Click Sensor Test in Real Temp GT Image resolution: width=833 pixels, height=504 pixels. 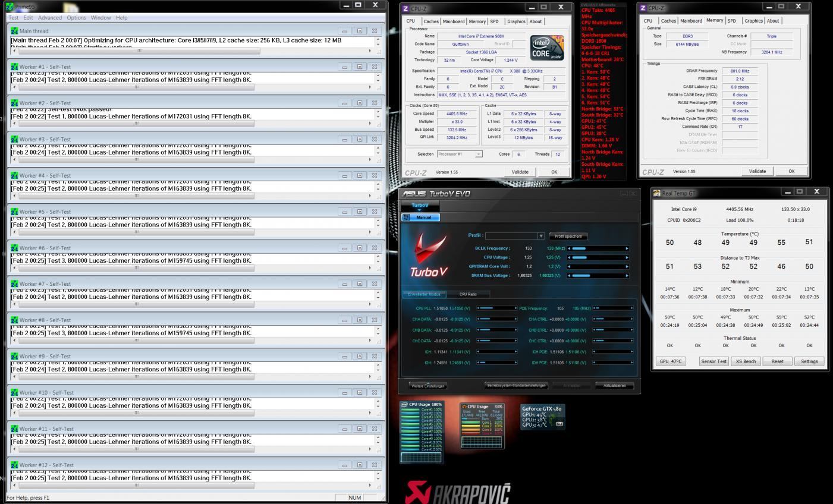click(x=713, y=361)
